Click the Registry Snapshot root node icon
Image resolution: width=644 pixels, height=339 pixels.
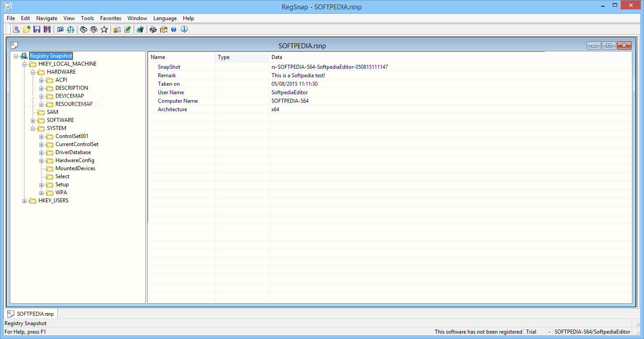point(24,56)
